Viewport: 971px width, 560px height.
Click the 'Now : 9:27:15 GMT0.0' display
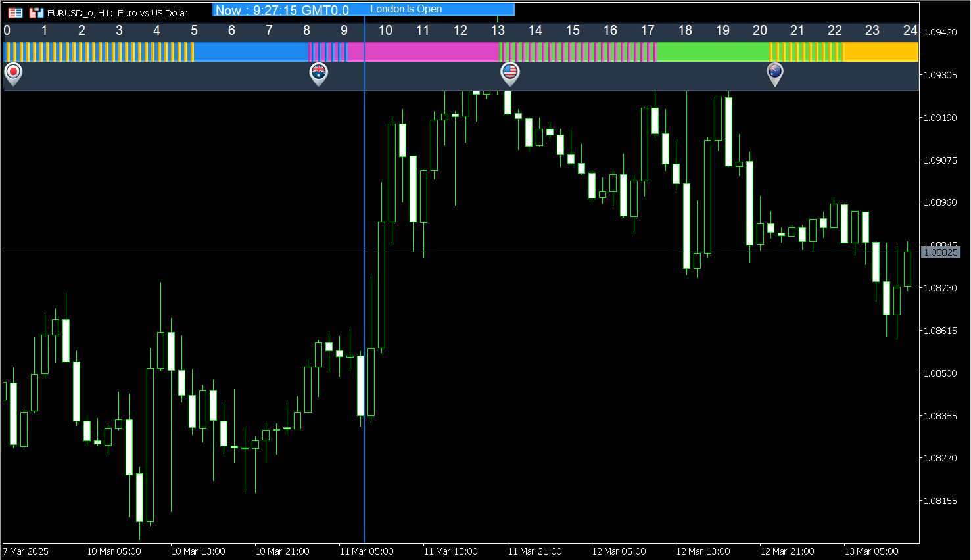click(x=283, y=9)
